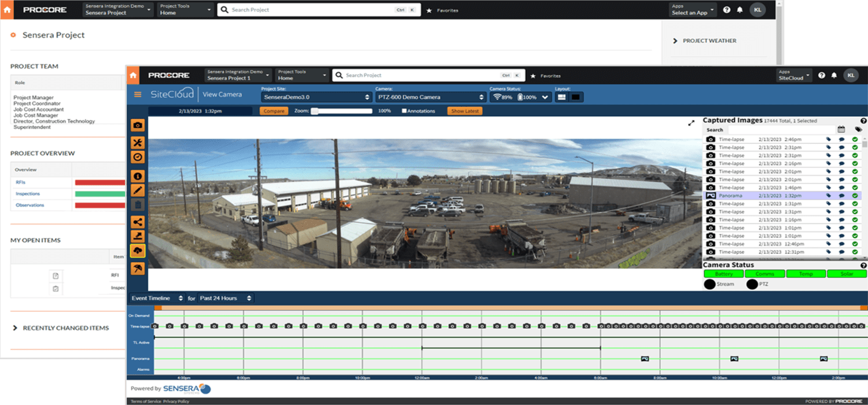Click the Compare button
868x405 pixels.
coord(274,111)
